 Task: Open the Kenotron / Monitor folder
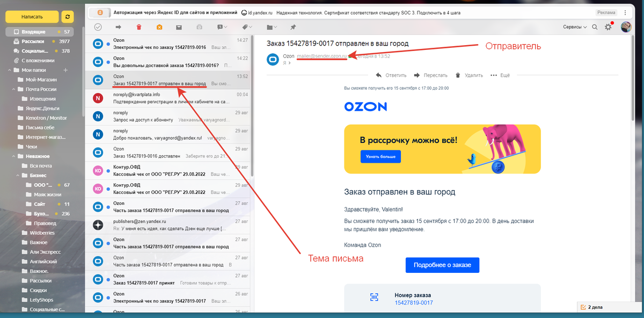pos(43,118)
